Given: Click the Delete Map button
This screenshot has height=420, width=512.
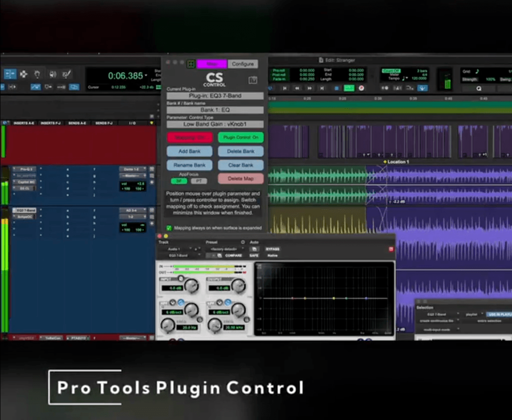Looking at the screenshot, I should coord(240,178).
